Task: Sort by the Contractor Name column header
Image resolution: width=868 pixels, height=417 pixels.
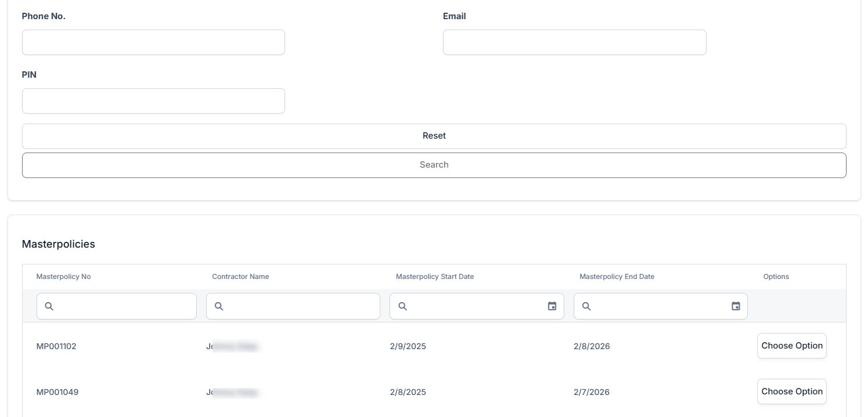Action: (240, 277)
